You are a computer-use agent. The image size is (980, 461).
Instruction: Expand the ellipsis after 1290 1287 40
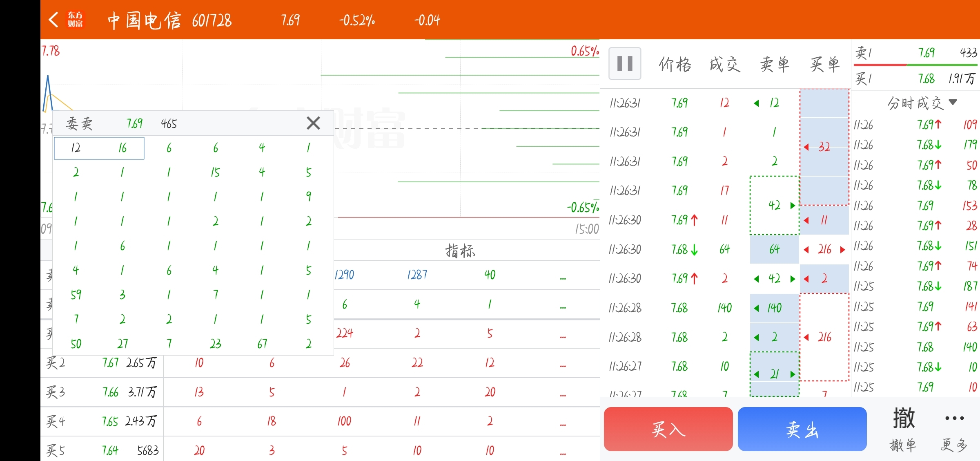pos(563,278)
